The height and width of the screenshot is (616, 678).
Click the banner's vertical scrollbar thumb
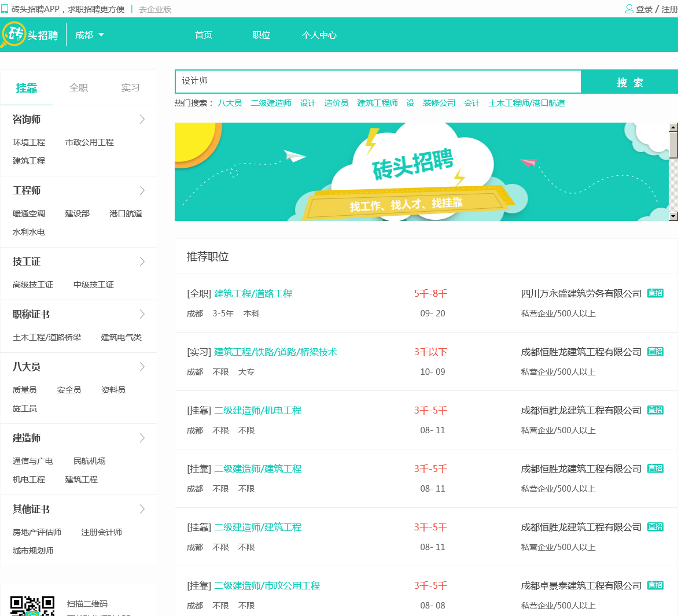pos(673,145)
